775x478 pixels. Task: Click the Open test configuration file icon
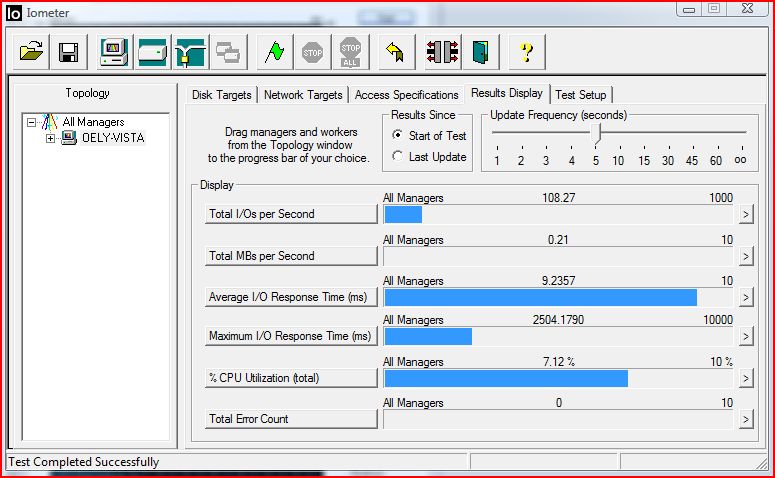click(x=32, y=52)
